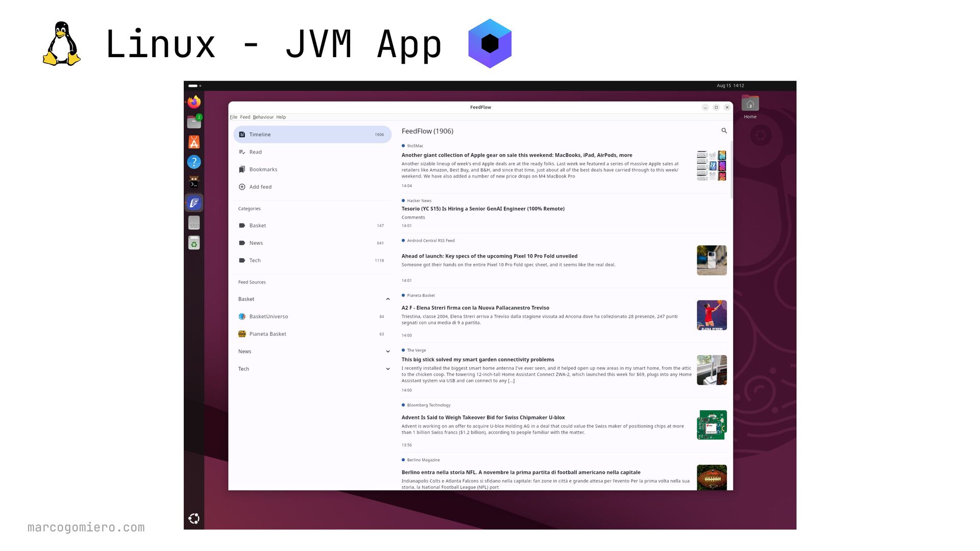Open the SSD drive icon in dock
This screenshot has width=980, height=551.
(194, 222)
